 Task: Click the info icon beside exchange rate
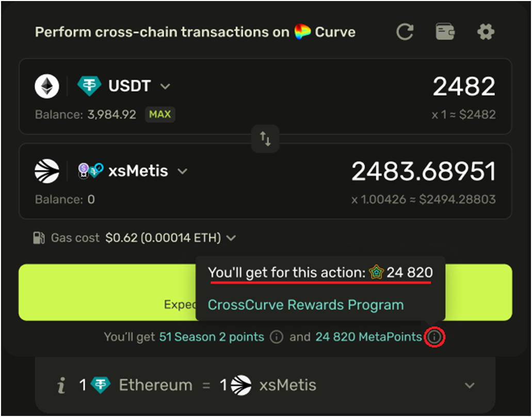(61, 385)
